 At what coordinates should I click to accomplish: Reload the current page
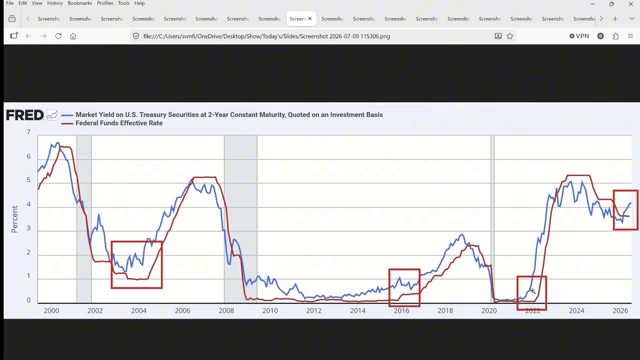click(58, 36)
